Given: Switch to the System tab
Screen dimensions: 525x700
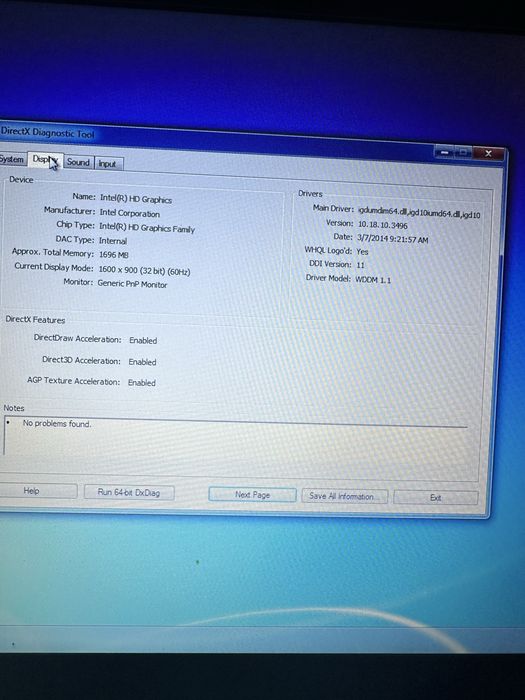Looking at the screenshot, I should [12, 159].
